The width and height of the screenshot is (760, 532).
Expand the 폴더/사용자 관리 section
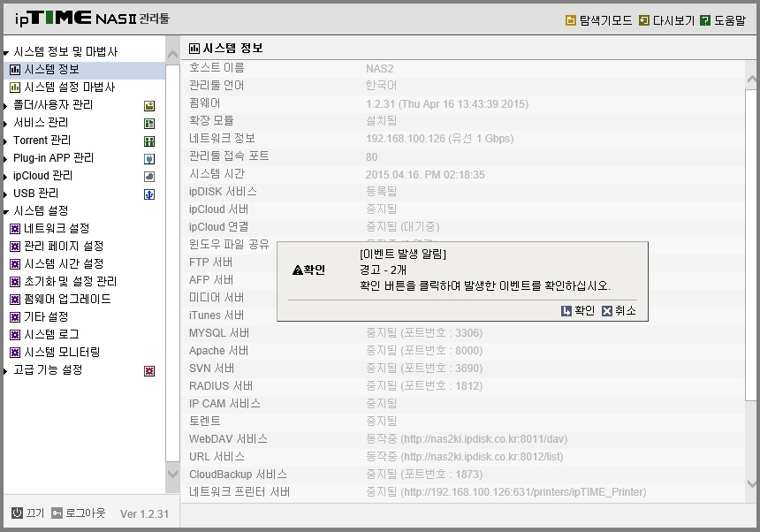5,106
